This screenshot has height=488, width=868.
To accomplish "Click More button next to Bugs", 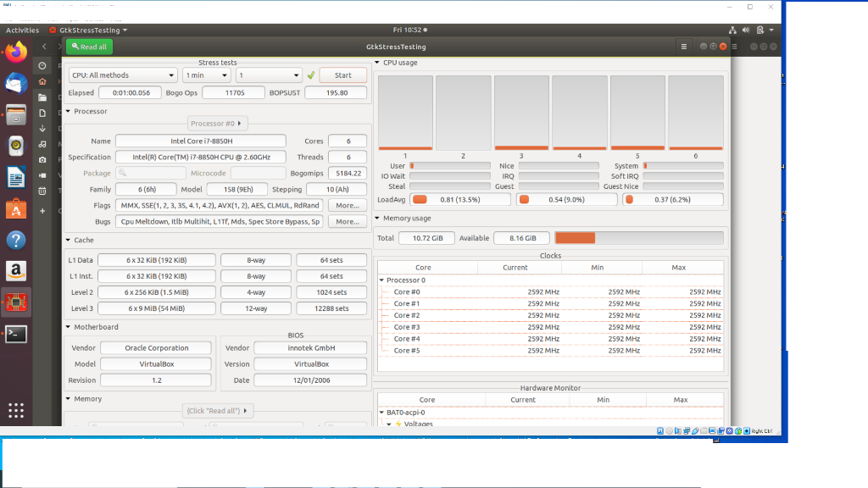I will (x=347, y=222).
